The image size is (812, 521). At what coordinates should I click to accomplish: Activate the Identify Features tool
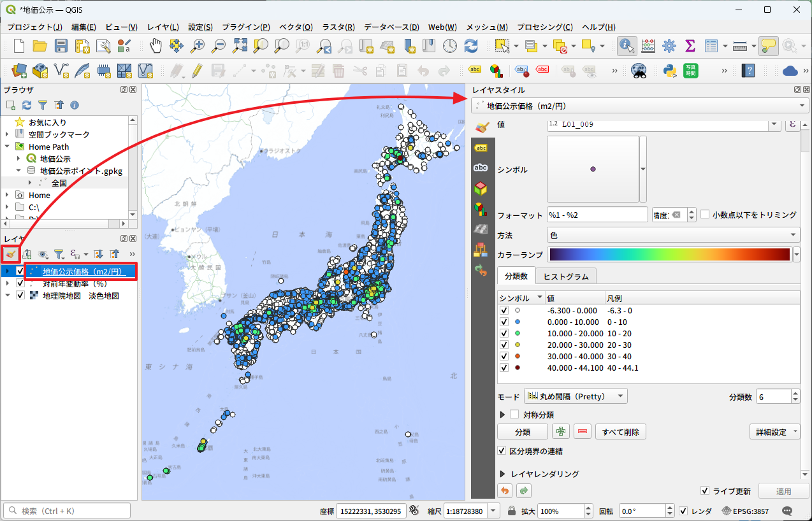tap(627, 46)
